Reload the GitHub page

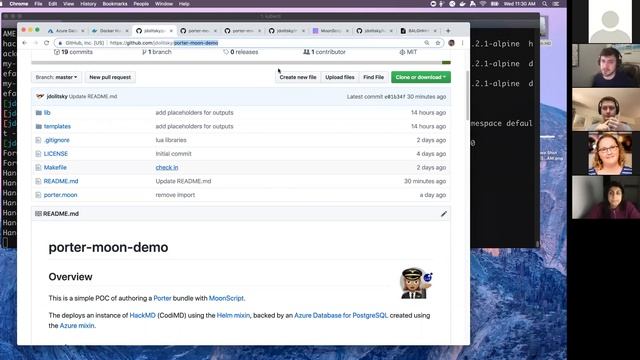pos(47,43)
